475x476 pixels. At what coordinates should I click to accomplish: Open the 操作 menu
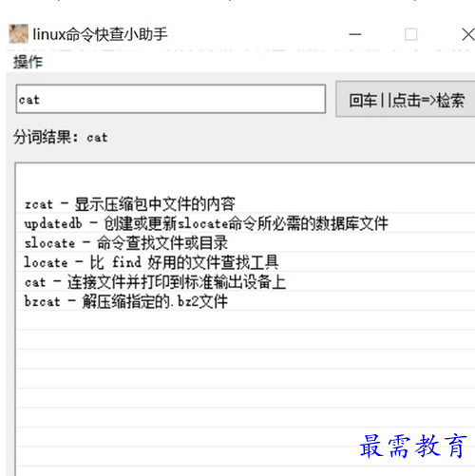tap(28, 62)
